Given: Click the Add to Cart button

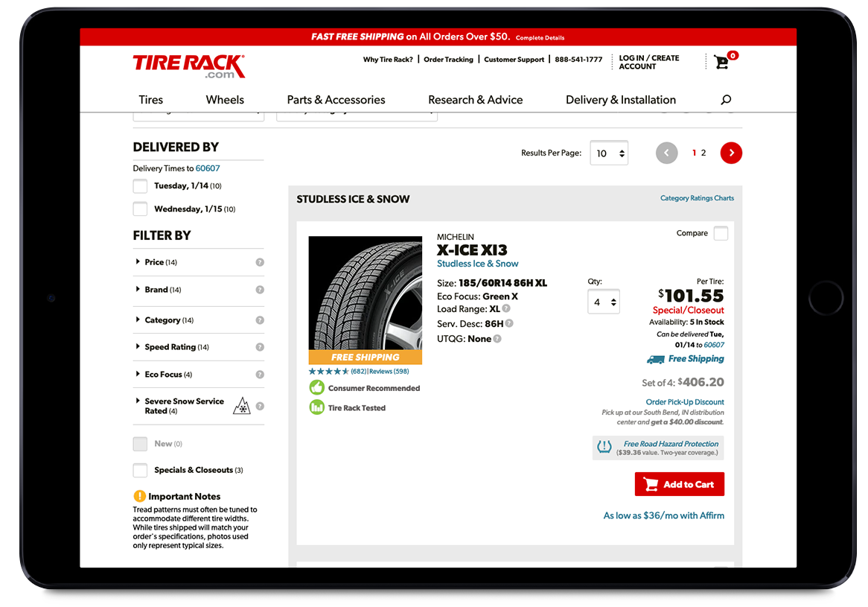Looking at the screenshot, I should 679,484.
